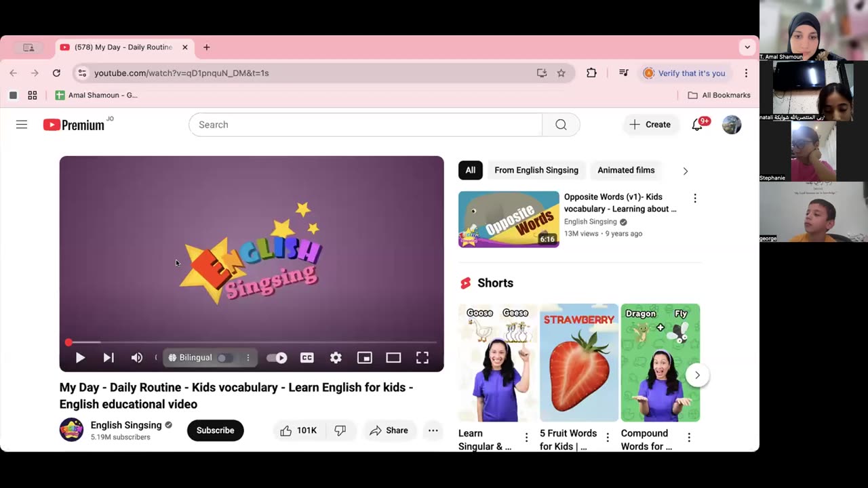The height and width of the screenshot is (488, 868).
Task: Bookmark this page with the star
Action: (x=561, y=73)
